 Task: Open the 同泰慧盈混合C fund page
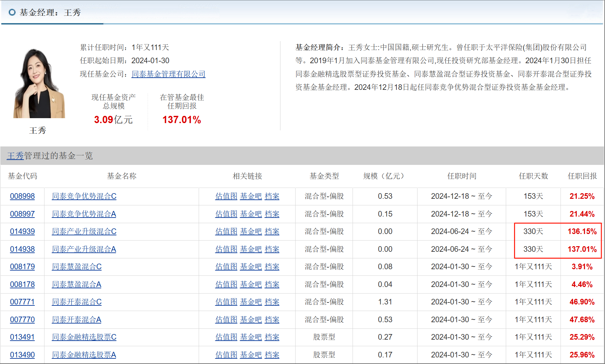point(77,267)
